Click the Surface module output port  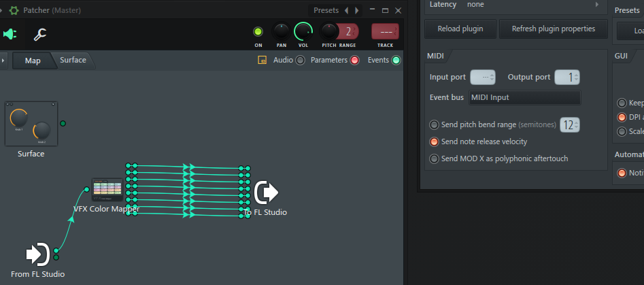(x=63, y=123)
